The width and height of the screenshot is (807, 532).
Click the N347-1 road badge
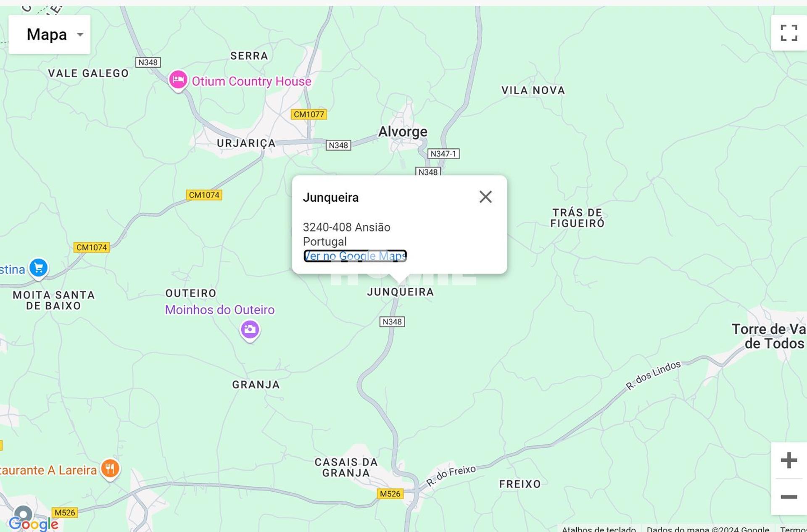pyautogui.click(x=443, y=154)
